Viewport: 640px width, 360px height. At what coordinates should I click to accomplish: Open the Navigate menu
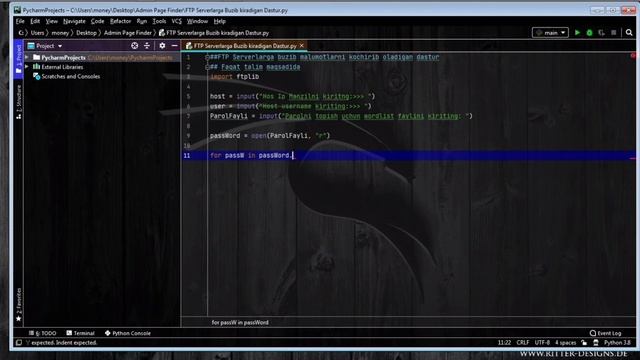(x=74, y=21)
